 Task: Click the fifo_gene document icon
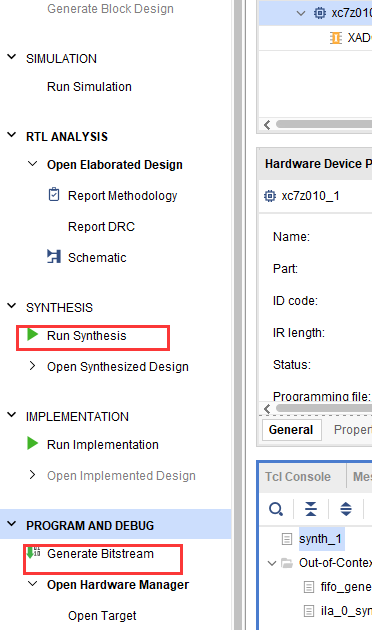pos(309,587)
